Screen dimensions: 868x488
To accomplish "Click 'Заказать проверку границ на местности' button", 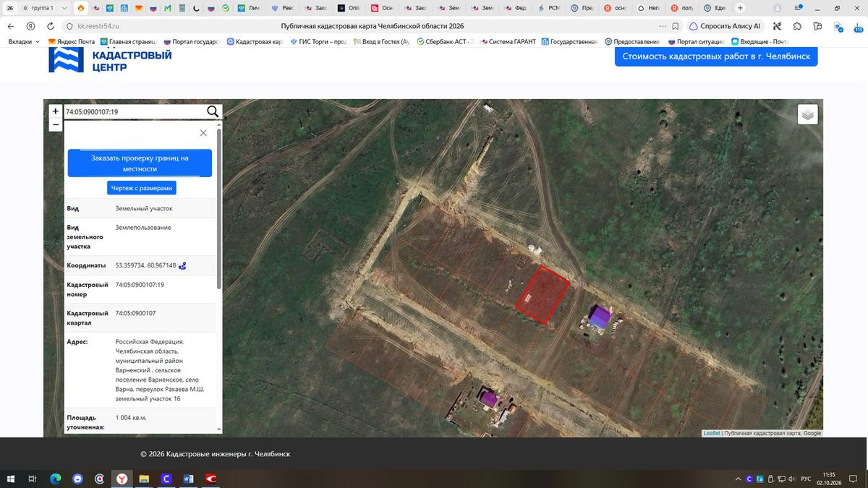I will click(140, 163).
